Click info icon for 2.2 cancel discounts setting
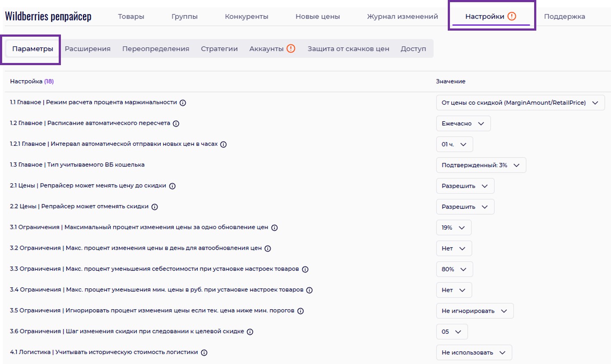The image size is (611, 364). (x=155, y=207)
